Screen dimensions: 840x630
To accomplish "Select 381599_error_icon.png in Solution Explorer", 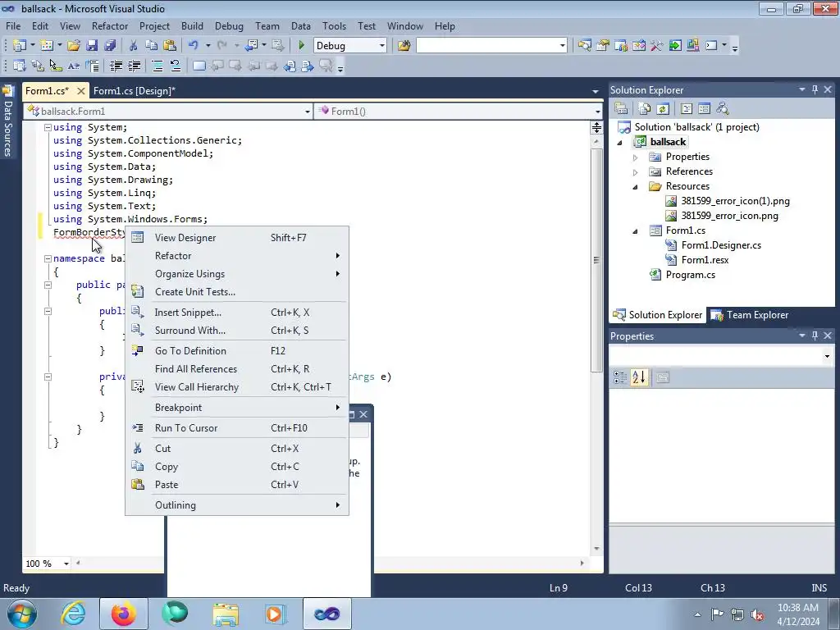I will (x=729, y=216).
